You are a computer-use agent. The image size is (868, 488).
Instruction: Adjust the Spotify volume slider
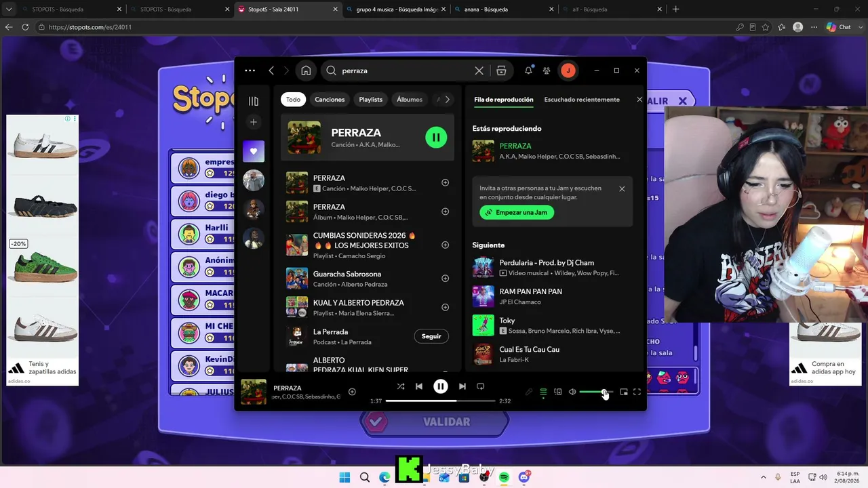(x=596, y=392)
